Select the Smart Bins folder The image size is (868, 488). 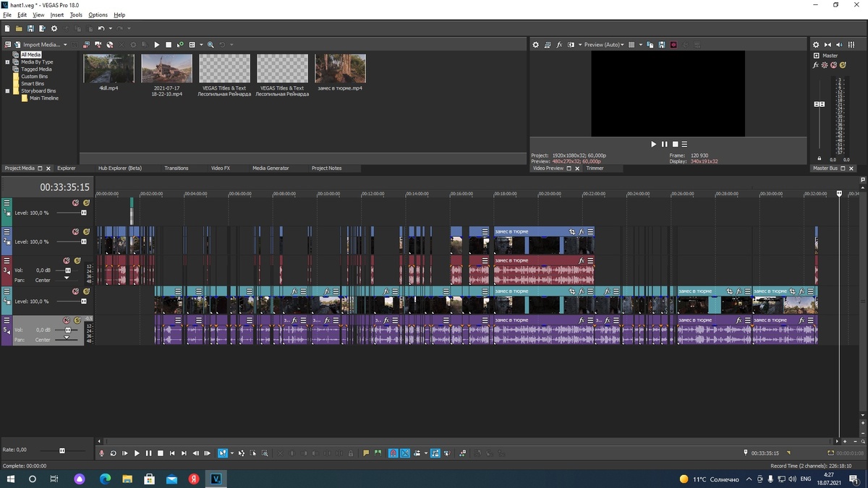[x=33, y=84]
